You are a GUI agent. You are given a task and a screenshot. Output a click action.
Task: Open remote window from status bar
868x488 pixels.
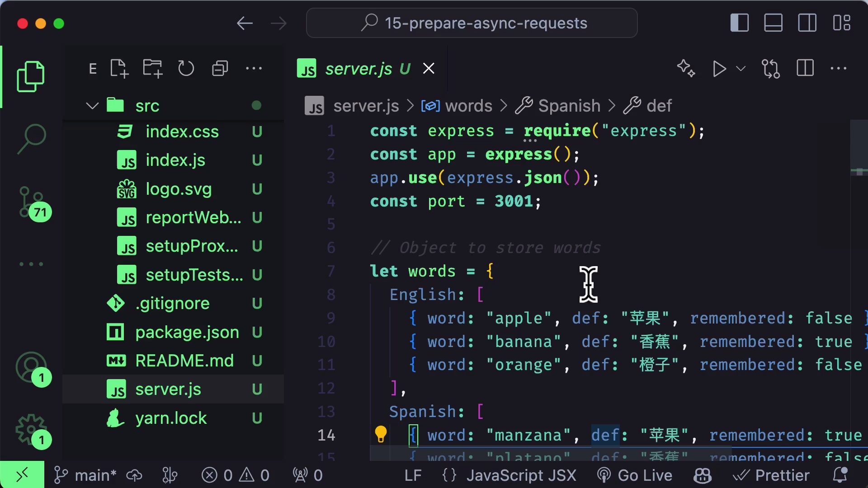pos(22,475)
